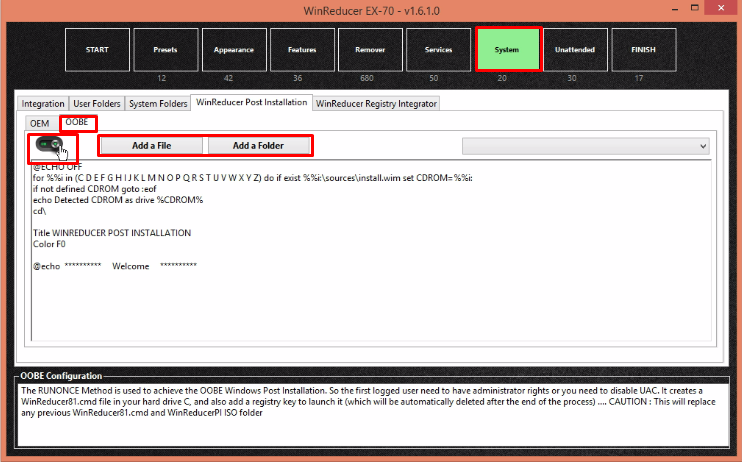This screenshot has width=742, height=462.
Task: Switch to the Features step
Action: 302,50
